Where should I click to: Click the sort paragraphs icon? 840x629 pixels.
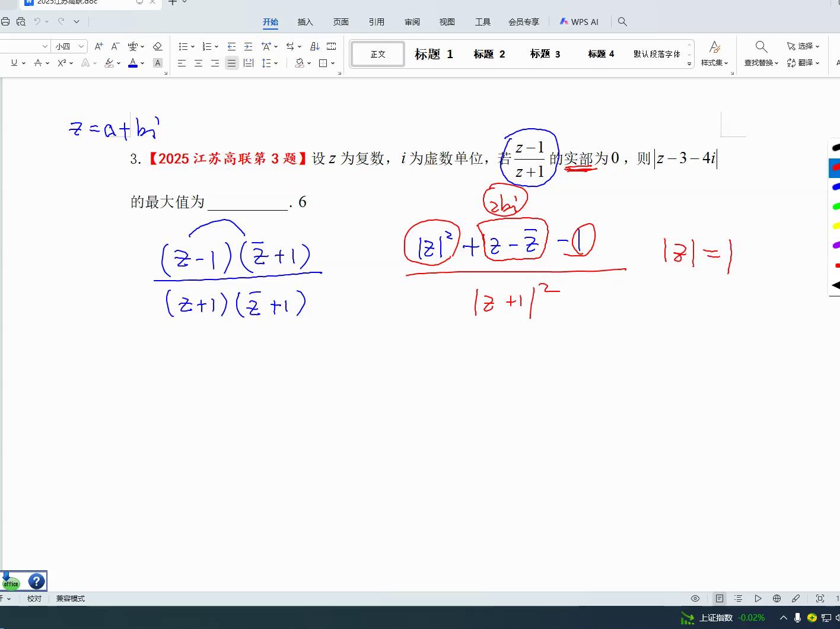pyautogui.click(x=315, y=46)
